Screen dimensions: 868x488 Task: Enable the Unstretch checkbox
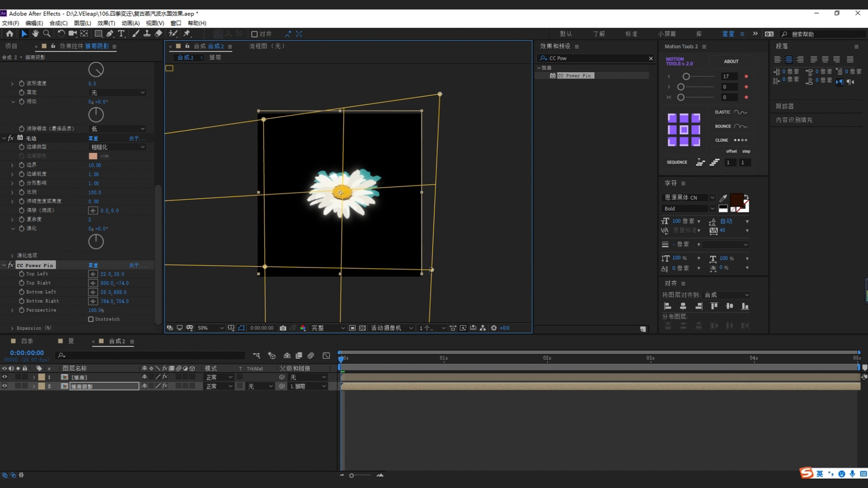click(x=91, y=319)
